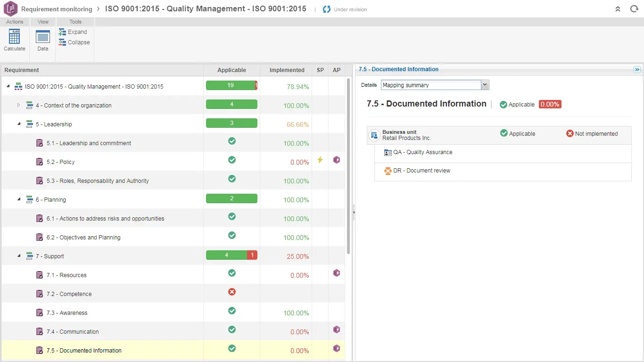Open the Mapping summary details dropdown

(x=485, y=85)
